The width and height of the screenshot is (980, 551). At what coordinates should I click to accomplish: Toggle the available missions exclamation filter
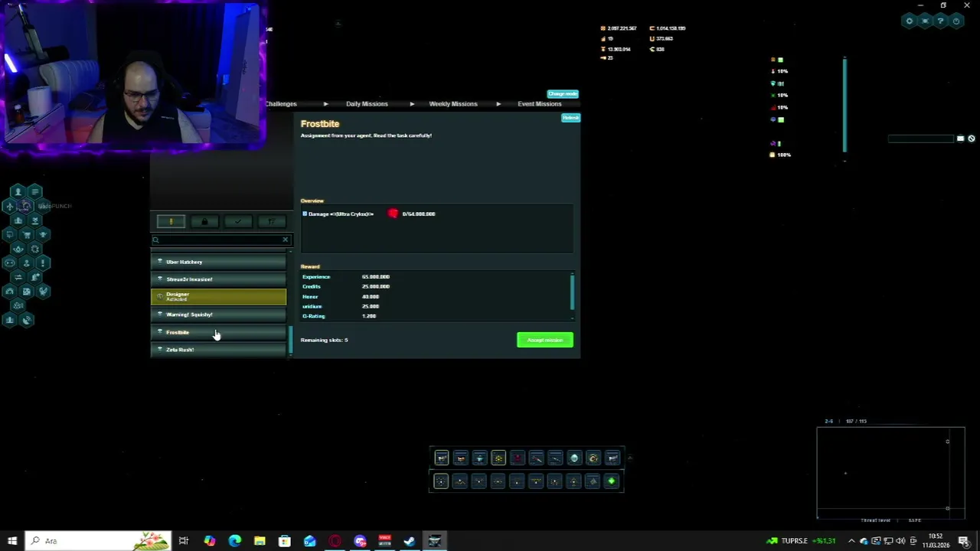(171, 222)
